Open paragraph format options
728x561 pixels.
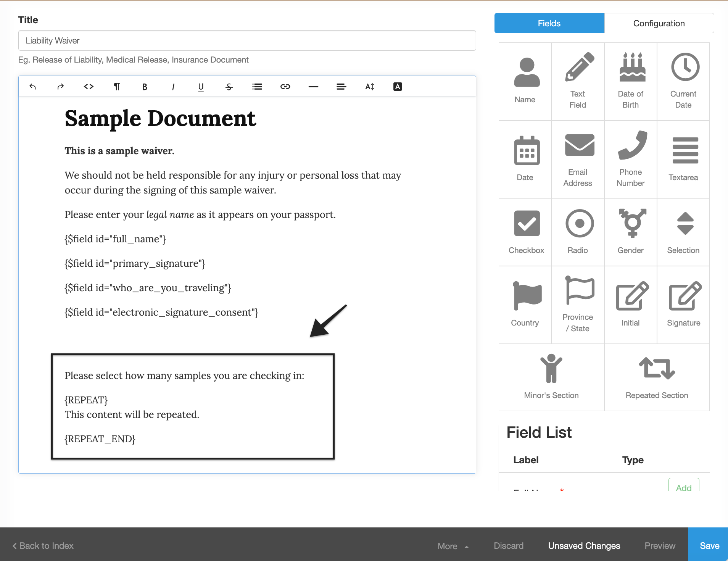tap(117, 87)
